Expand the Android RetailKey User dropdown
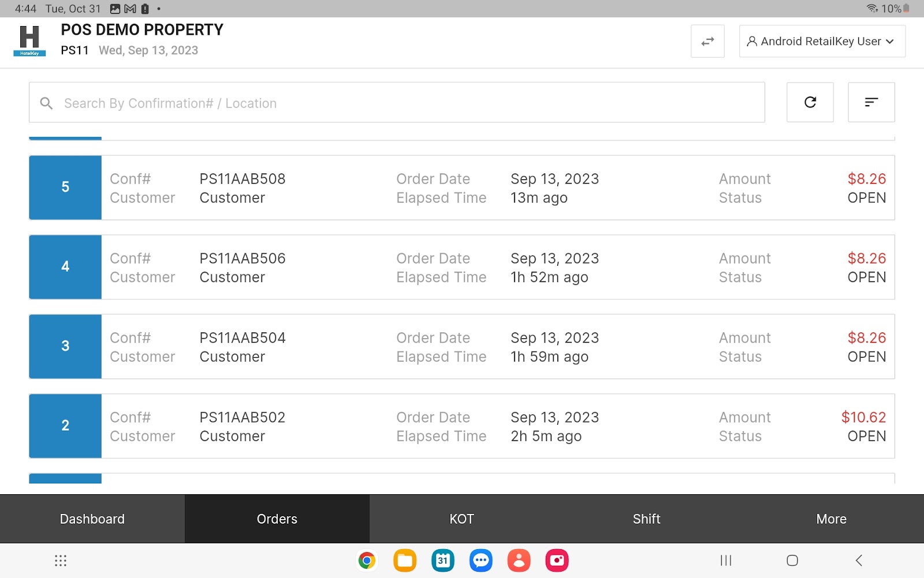924x578 pixels. (822, 42)
